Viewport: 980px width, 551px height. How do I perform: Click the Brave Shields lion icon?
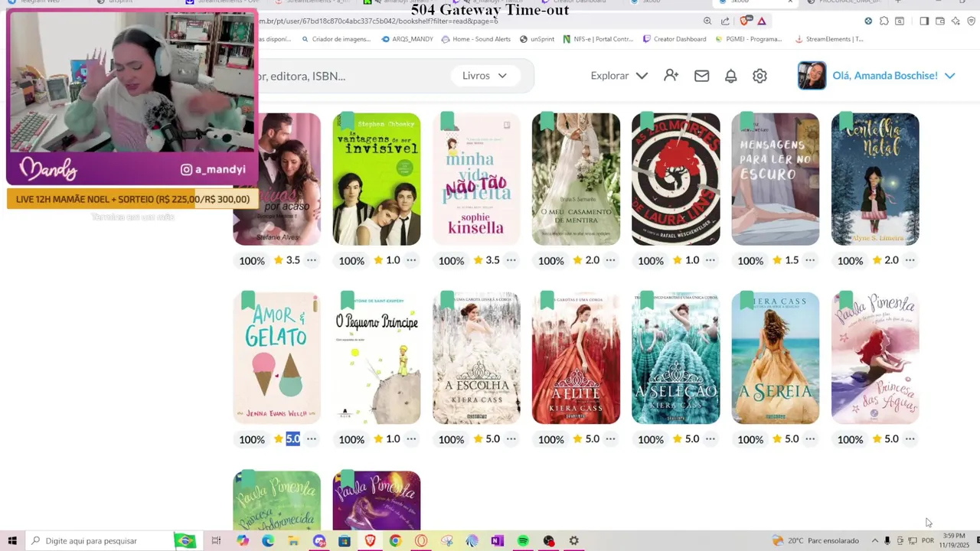point(745,21)
